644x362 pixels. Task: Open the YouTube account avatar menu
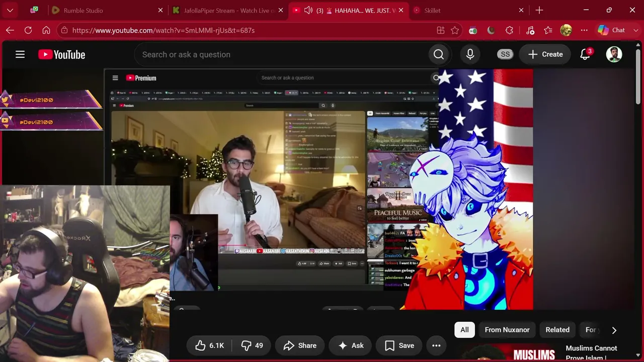tap(614, 54)
